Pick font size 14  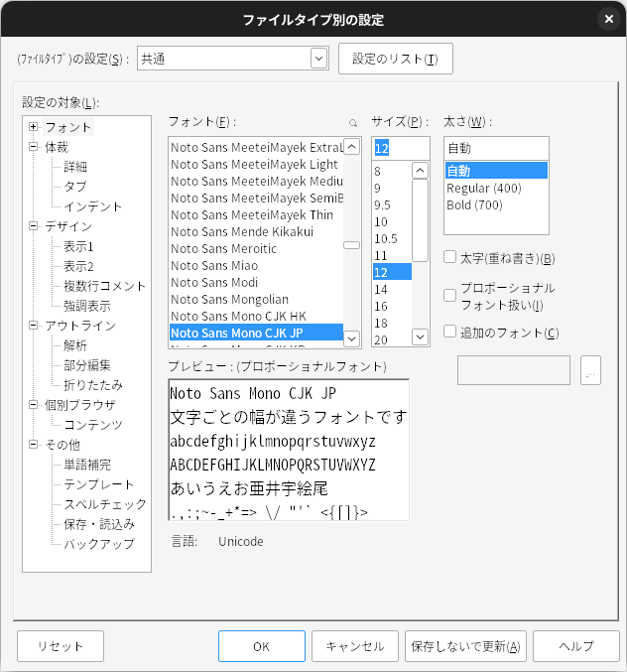click(392, 289)
